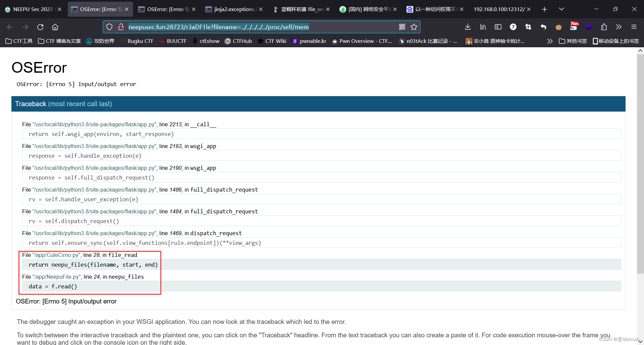Viewport: 644px width, 345px height.
Task: Toggle the sidebar panel icon
Action: [498, 27]
